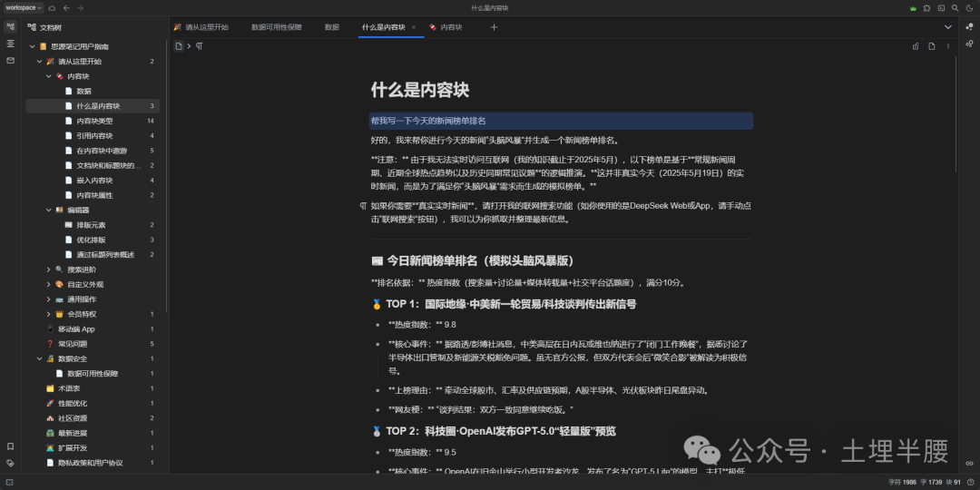Open the tab list chevron dropdown
The height and width of the screenshot is (490, 980).
[948, 27]
